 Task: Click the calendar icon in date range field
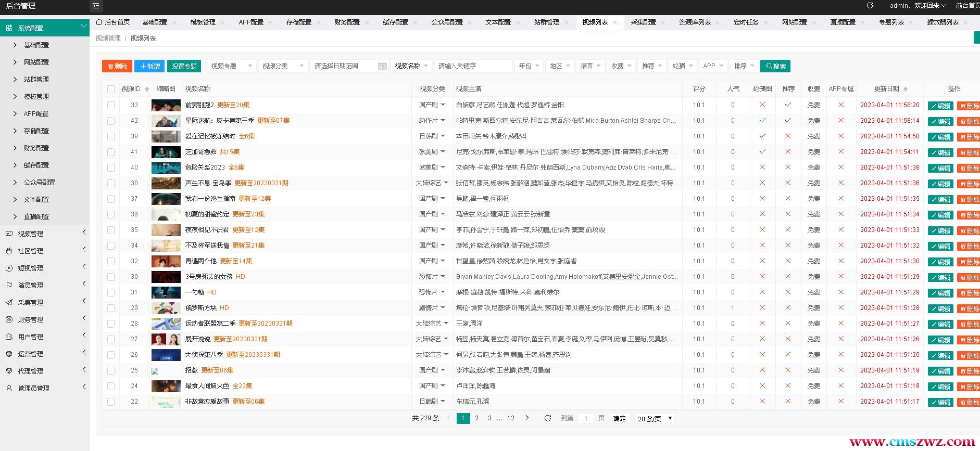click(x=382, y=66)
